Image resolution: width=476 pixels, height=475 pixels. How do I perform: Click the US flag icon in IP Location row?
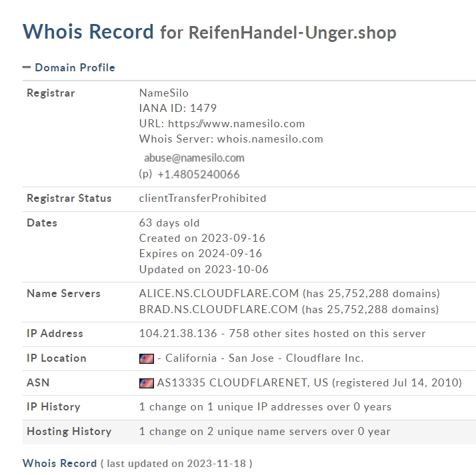[146, 358]
